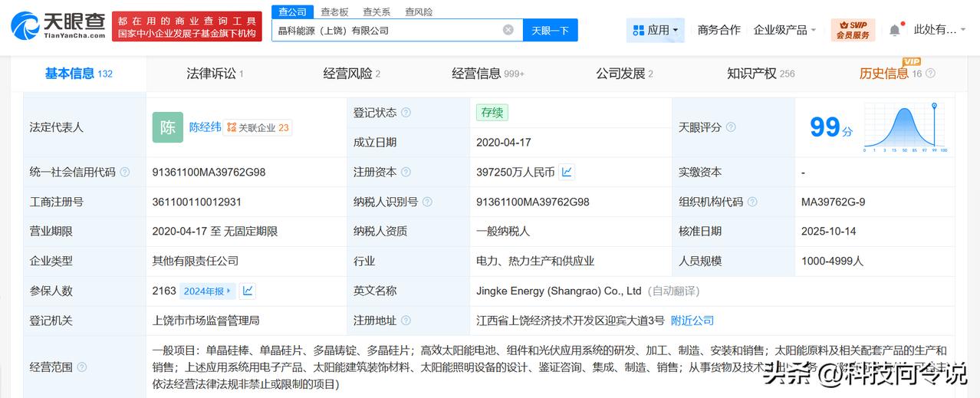Open the trend chart icon beside 参保人数 2163

tap(247, 291)
